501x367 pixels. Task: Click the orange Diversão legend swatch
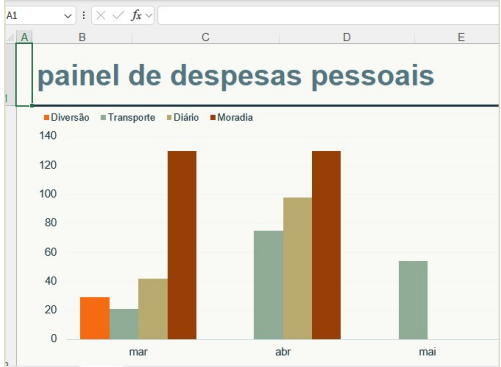[46, 117]
